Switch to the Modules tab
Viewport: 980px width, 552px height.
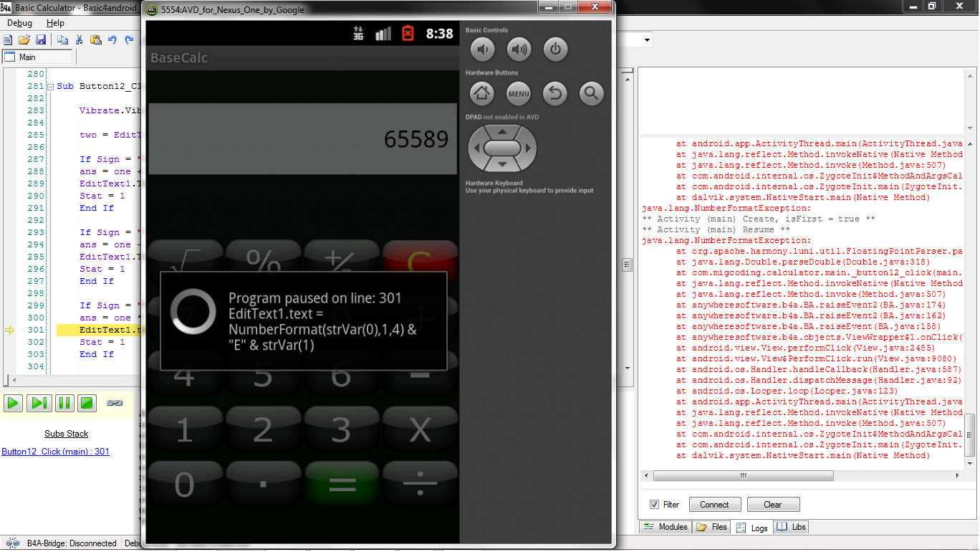(x=666, y=527)
